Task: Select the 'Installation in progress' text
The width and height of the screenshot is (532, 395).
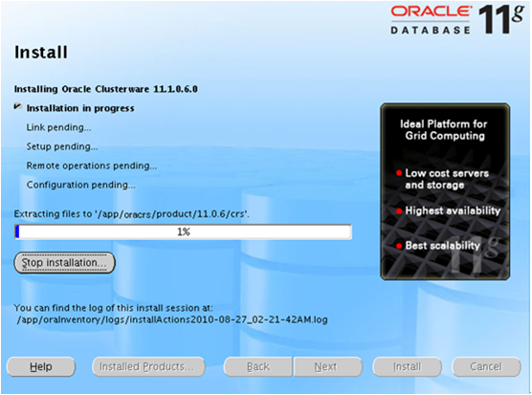Action: click(80, 108)
